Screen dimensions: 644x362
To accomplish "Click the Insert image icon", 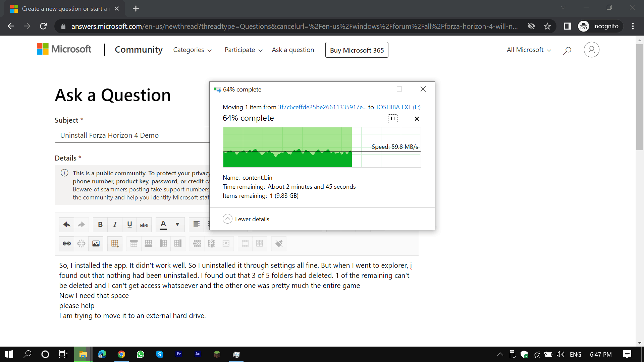I will [95, 244].
